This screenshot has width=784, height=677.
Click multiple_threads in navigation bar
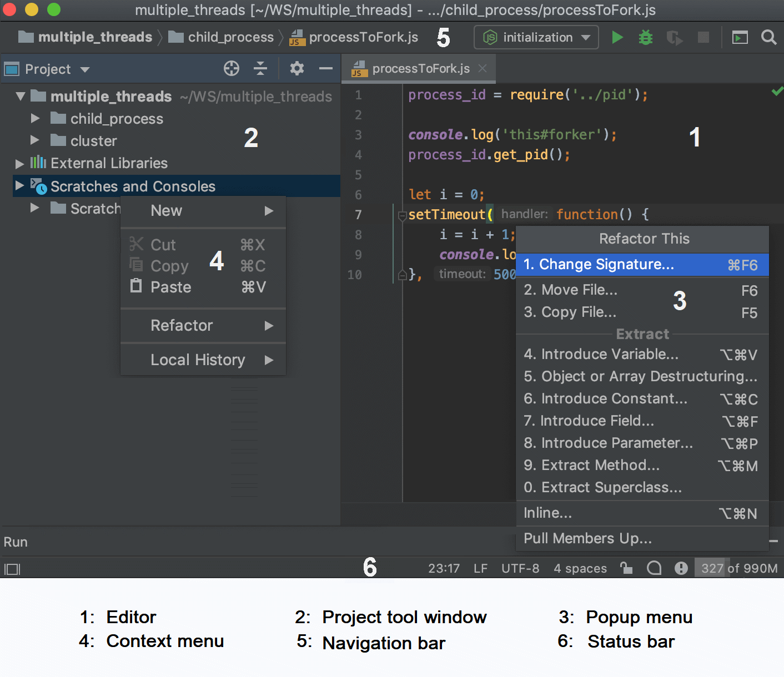pos(85,37)
